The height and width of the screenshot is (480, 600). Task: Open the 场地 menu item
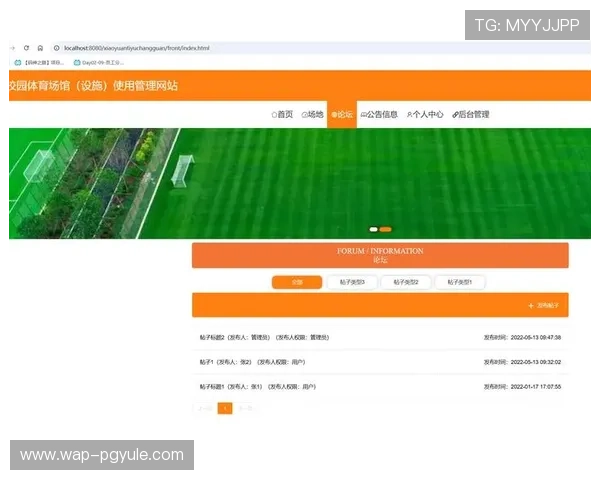click(x=313, y=114)
